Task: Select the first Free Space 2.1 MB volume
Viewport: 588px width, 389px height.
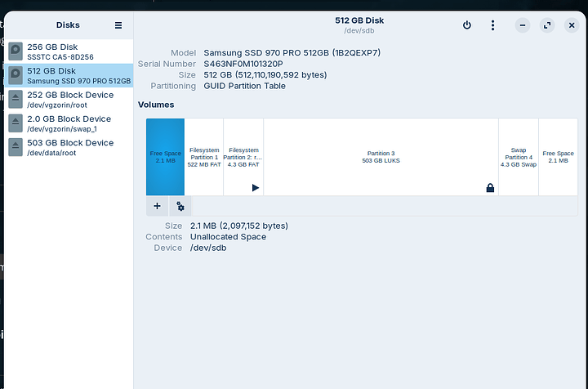Action: pos(165,157)
